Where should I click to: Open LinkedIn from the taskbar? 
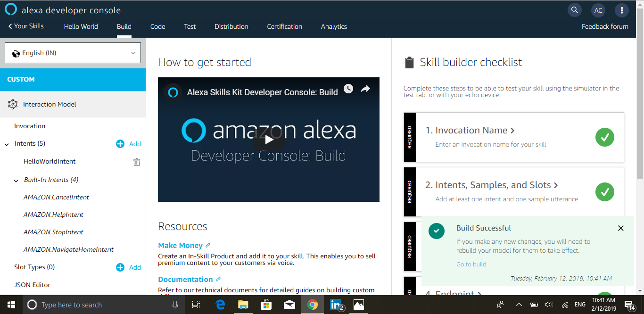click(336, 305)
